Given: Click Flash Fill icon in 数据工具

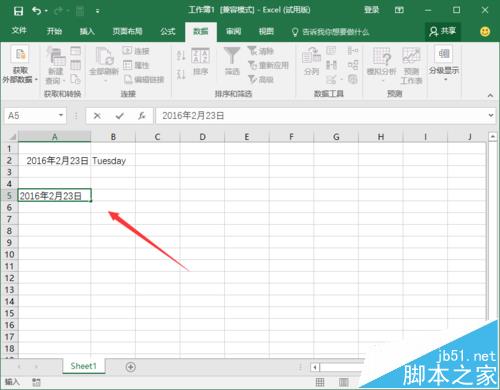Looking at the screenshot, I should (x=331, y=51).
